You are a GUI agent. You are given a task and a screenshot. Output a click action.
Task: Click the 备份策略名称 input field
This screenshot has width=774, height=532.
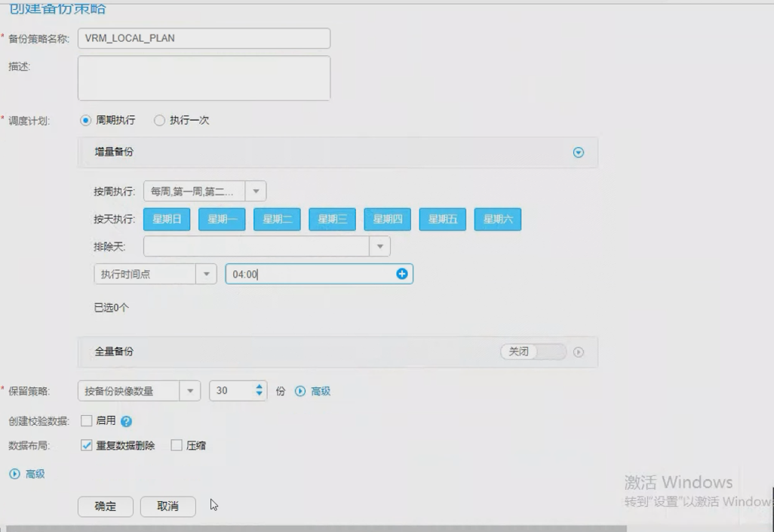(x=204, y=38)
